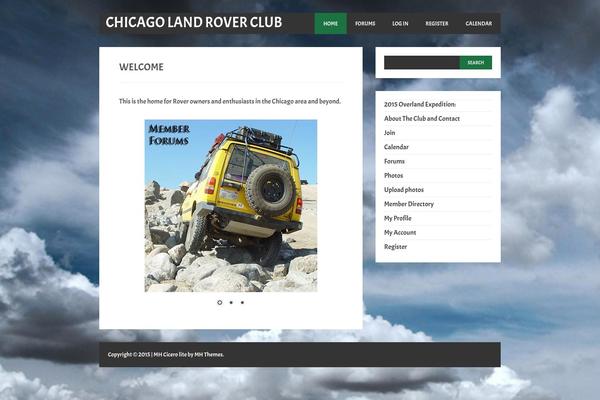The height and width of the screenshot is (400, 600).
Task: Click the green Search button
Action: click(476, 62)
